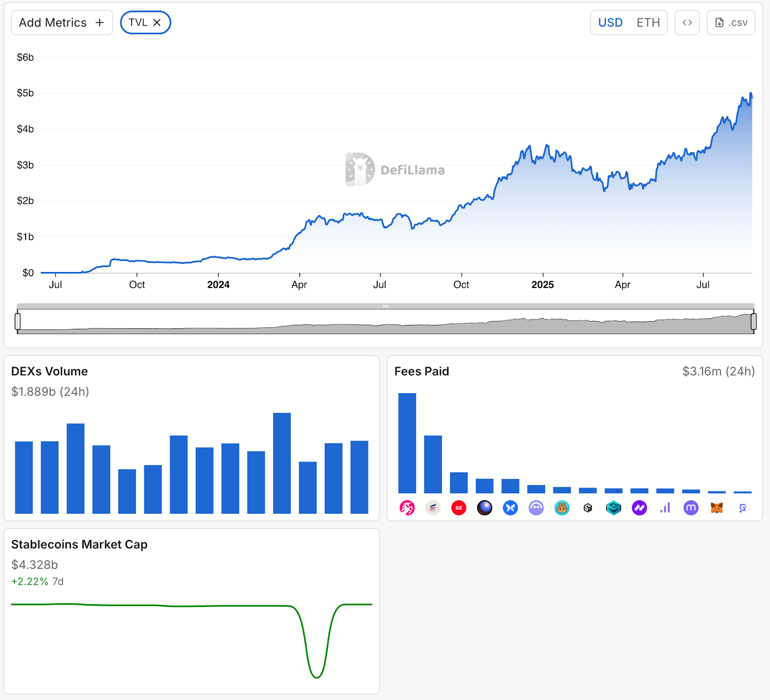Close the TVL filter with its X
This screenshot has width=770, height=700.
[157, 22]
